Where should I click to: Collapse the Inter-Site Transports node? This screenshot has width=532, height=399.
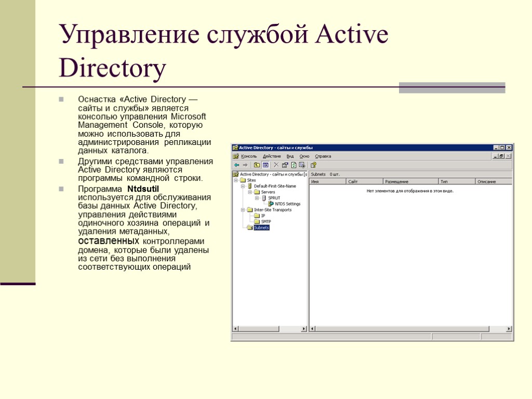click(243, 210)
